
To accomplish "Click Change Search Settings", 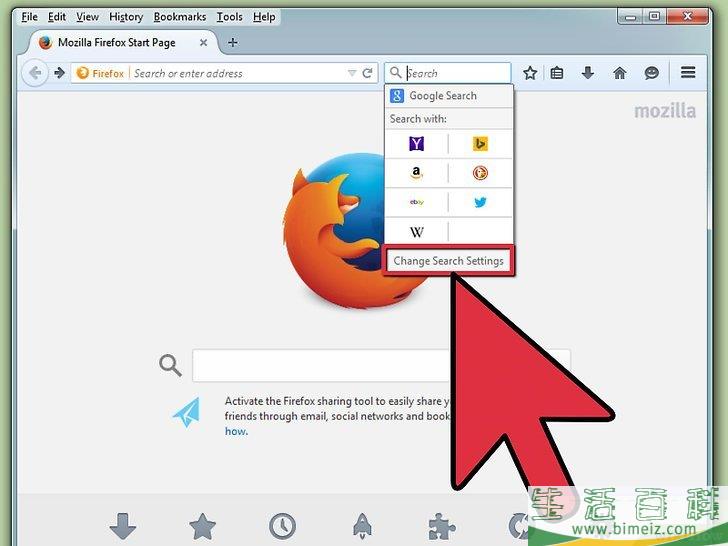I will click(x=448, y=261).
